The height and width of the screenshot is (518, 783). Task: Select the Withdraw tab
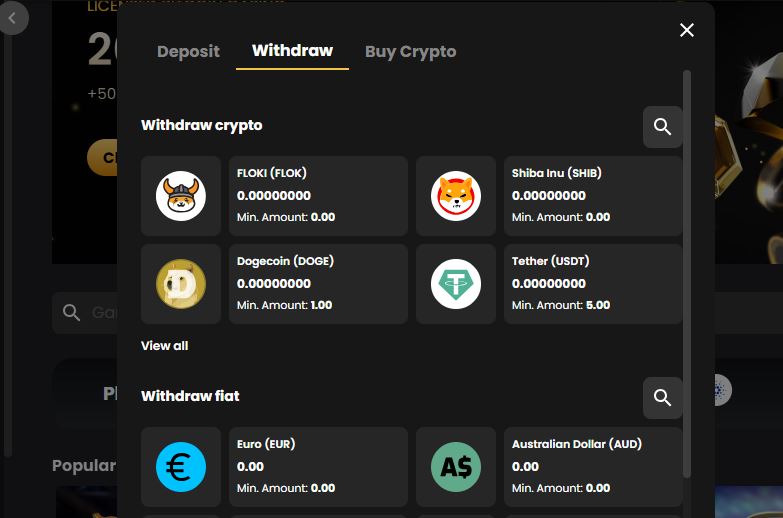(292, 51)
